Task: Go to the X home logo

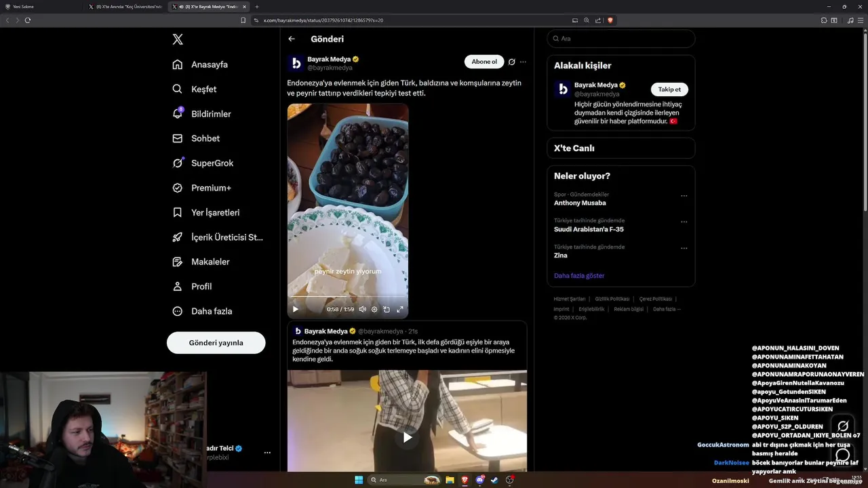Action: coord(178,39)
